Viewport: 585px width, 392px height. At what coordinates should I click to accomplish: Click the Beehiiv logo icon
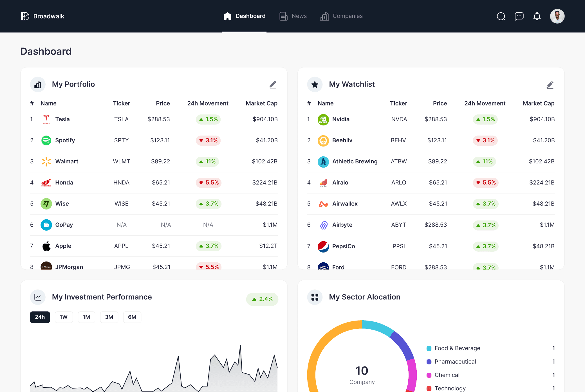click(x=323, y=141)
